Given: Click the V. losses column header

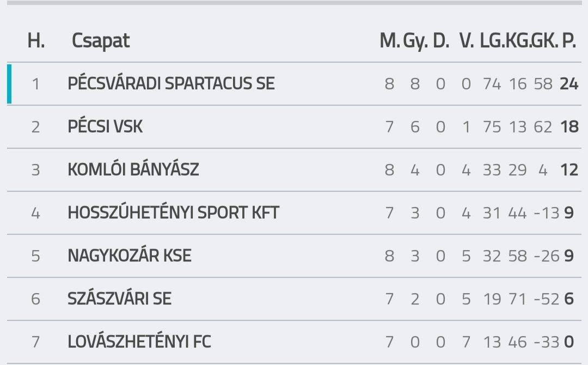Looking at the screenshot, I should tap(467, 40).
